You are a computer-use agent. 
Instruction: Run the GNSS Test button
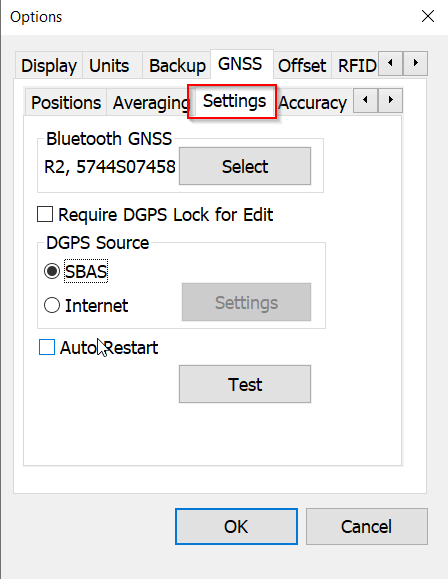(x=245, y=384)
